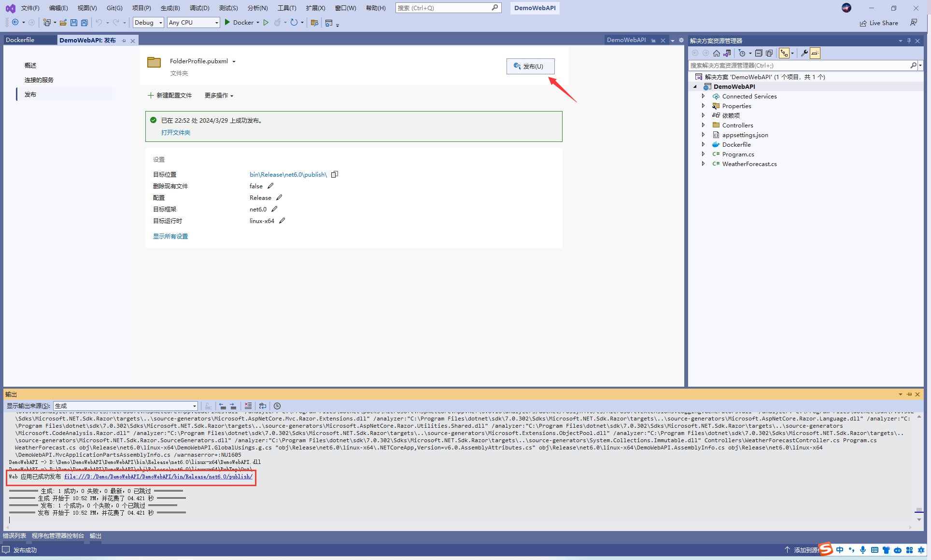Toggle timestamp clock icon in output toolbar

tap(277, 406)
